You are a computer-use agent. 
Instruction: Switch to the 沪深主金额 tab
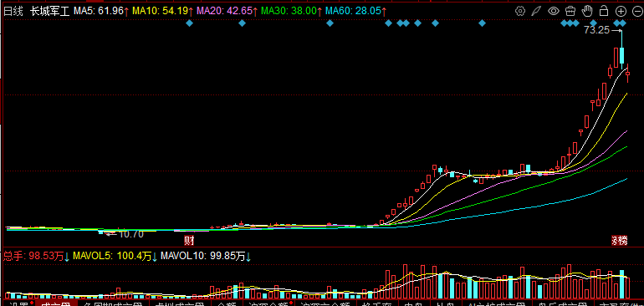[x=325, y=304]
